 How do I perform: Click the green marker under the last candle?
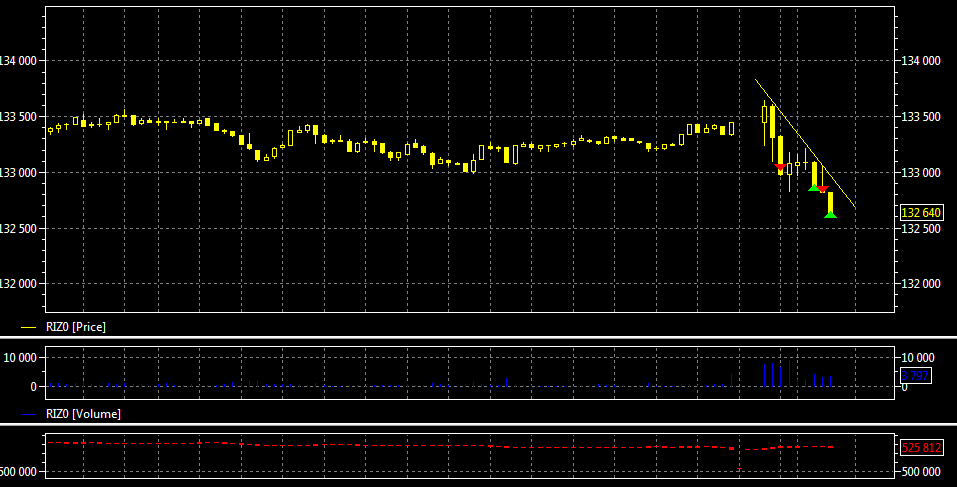point(830,214)
